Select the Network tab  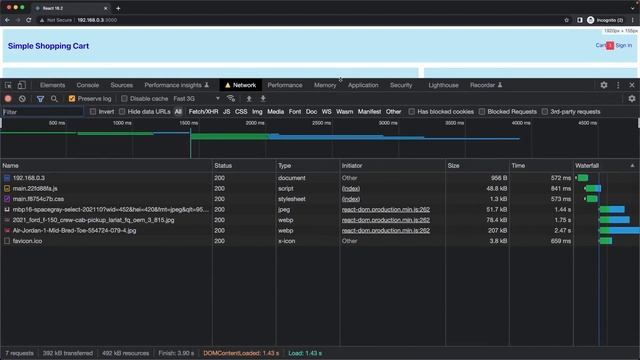[x=240, y=85]
